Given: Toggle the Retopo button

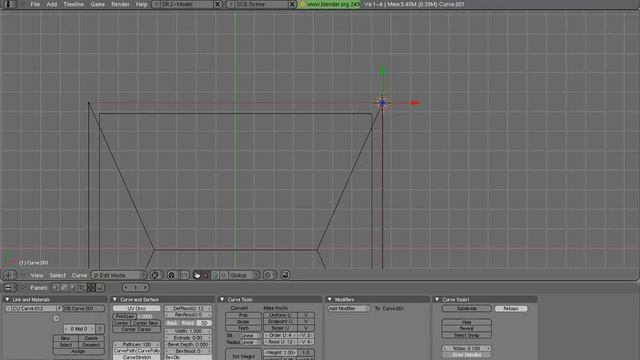Looking at the screenshot, I should [511, 309].
